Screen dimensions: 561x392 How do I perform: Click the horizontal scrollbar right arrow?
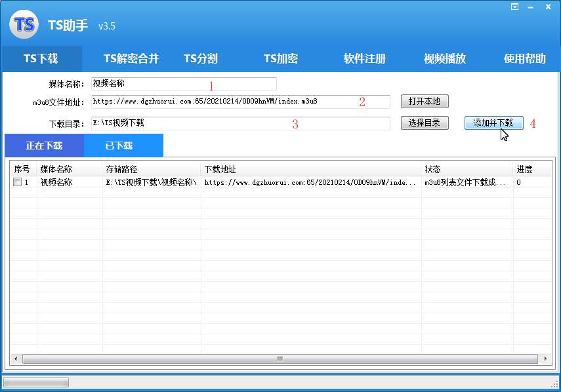pyautogui.click(x=545, y=359)
